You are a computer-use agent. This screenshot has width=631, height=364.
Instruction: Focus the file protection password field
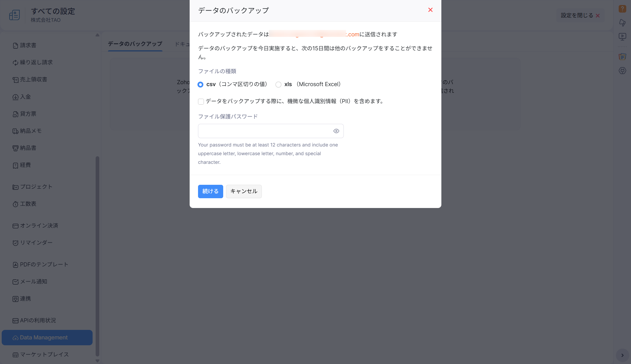tap(264, 131)
